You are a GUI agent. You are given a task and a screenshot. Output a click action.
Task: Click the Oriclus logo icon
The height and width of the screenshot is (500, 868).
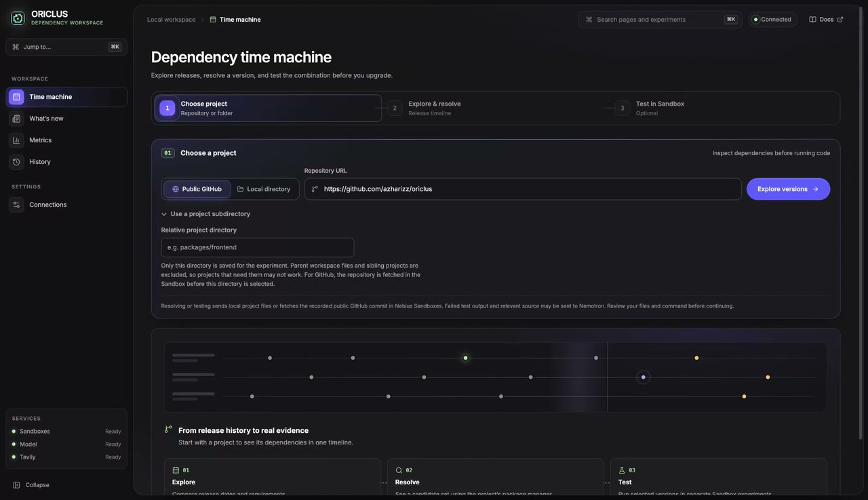click(x=18, y=18)
